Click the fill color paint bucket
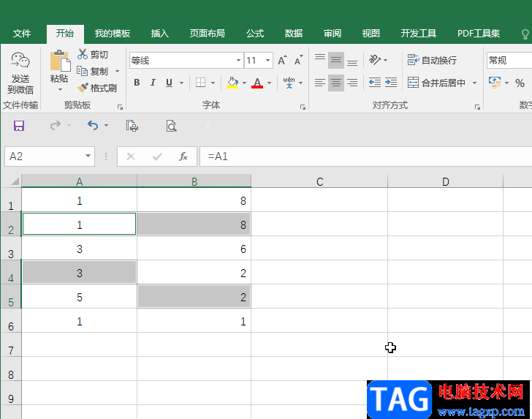 point(232,83)
